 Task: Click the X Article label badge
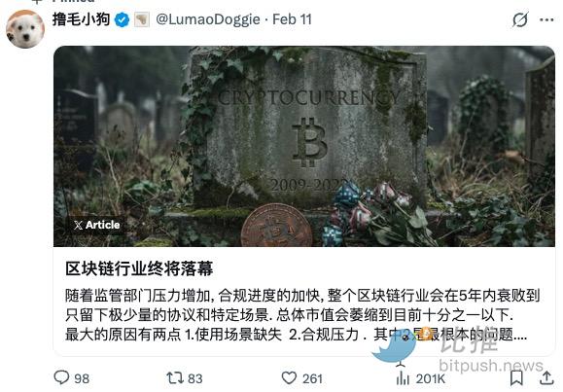tap(96, 225)
